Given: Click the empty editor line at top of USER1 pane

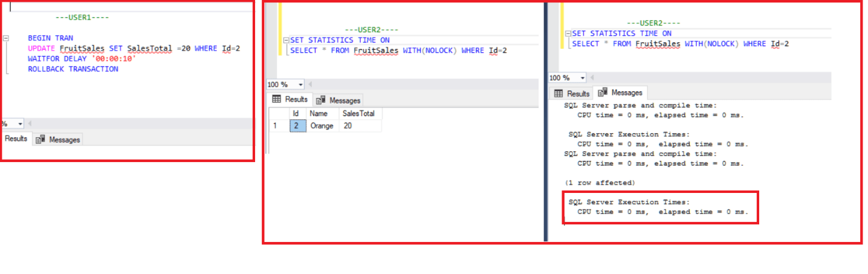Looking at the screenshot, I should pyautogui.click(x=132, y=7).
